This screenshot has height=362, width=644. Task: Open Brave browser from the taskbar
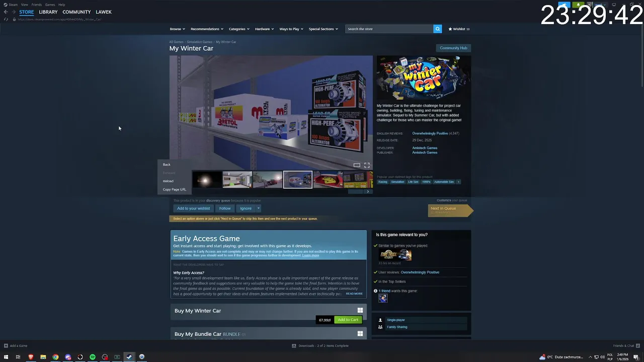click(x=31, y=357)
